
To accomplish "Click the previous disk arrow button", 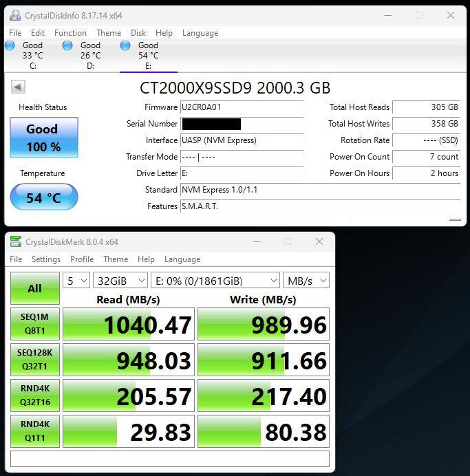I will [x=19, y=87].
